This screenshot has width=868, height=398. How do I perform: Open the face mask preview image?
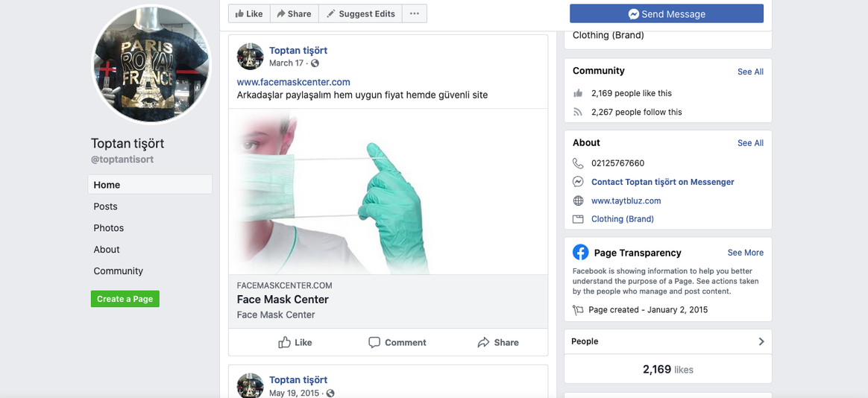point(388,192)
